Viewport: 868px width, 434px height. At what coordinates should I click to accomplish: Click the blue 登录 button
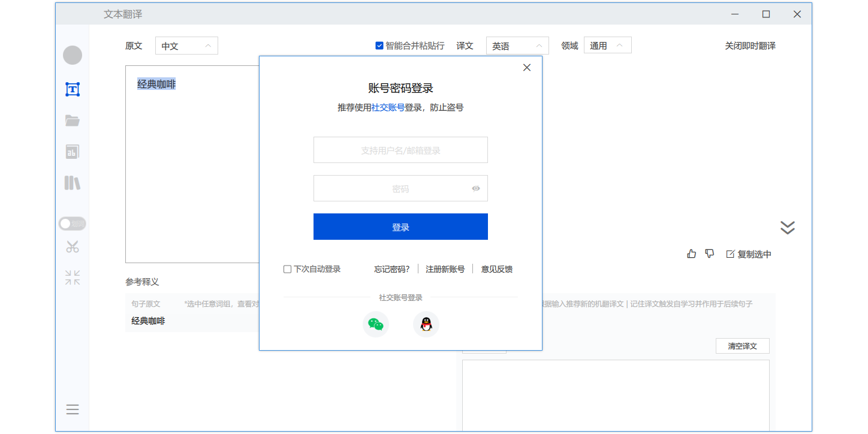coord(400,227)
